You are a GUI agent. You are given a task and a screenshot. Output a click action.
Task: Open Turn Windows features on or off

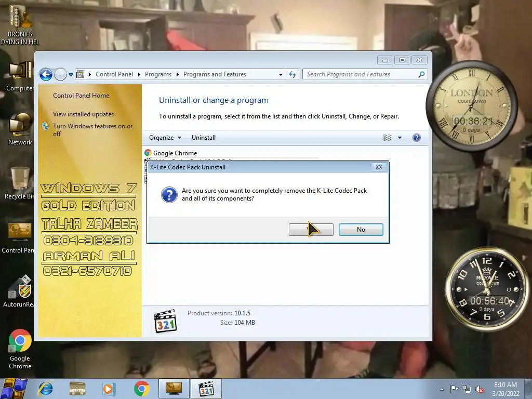coord(92,130)
